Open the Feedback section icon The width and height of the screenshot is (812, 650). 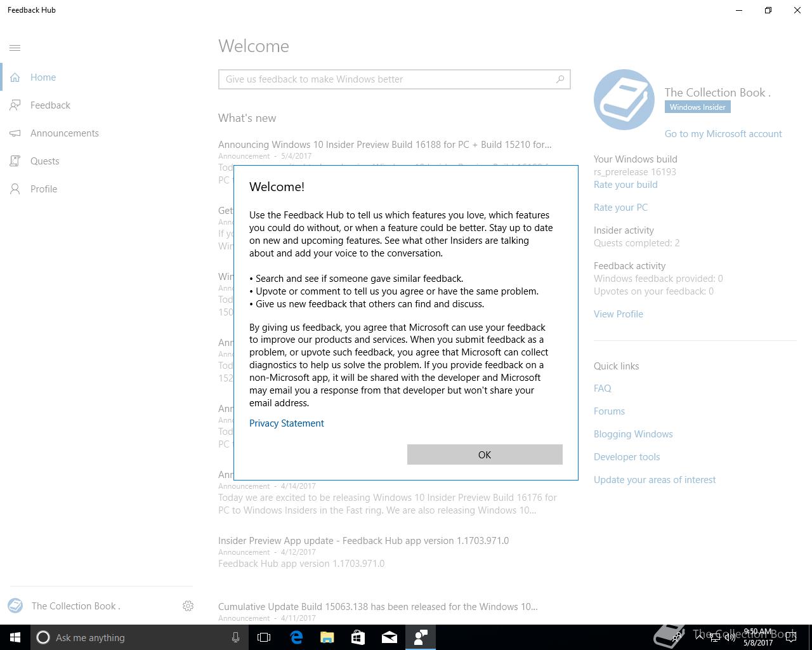[15, 105]
